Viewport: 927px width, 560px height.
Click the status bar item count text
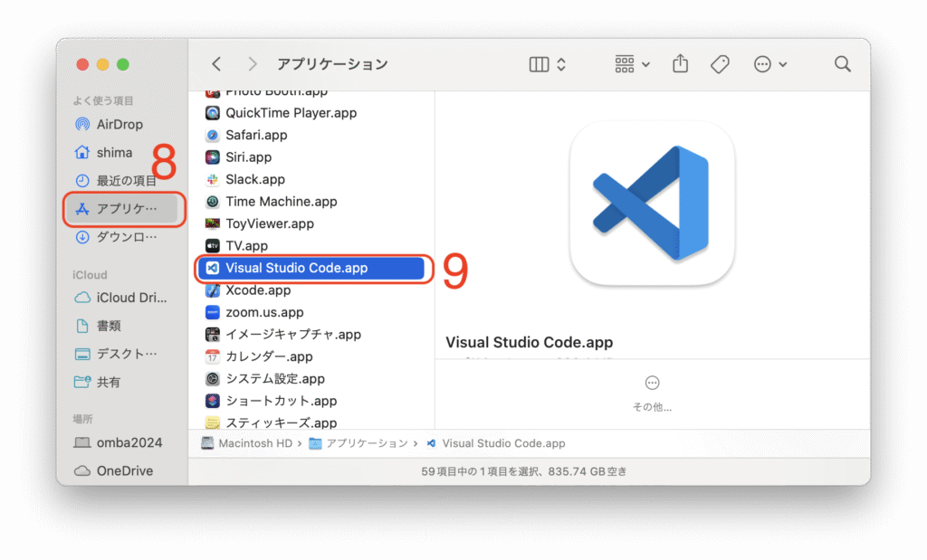pyautogui.click(x=524, y=471)
